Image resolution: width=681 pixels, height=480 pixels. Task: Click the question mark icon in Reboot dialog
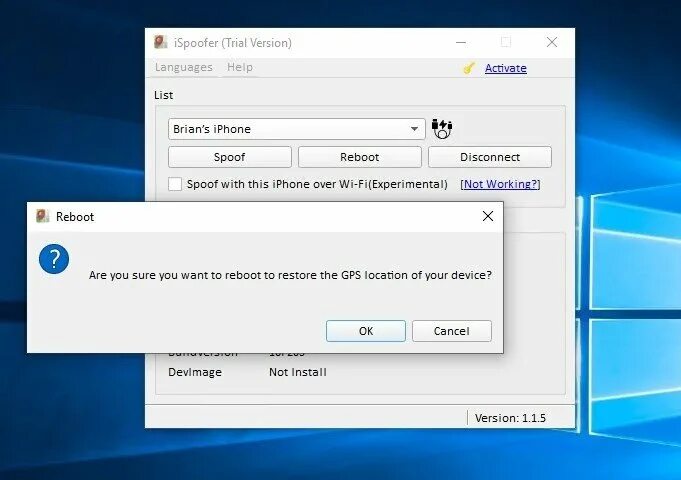click(54, 259)
